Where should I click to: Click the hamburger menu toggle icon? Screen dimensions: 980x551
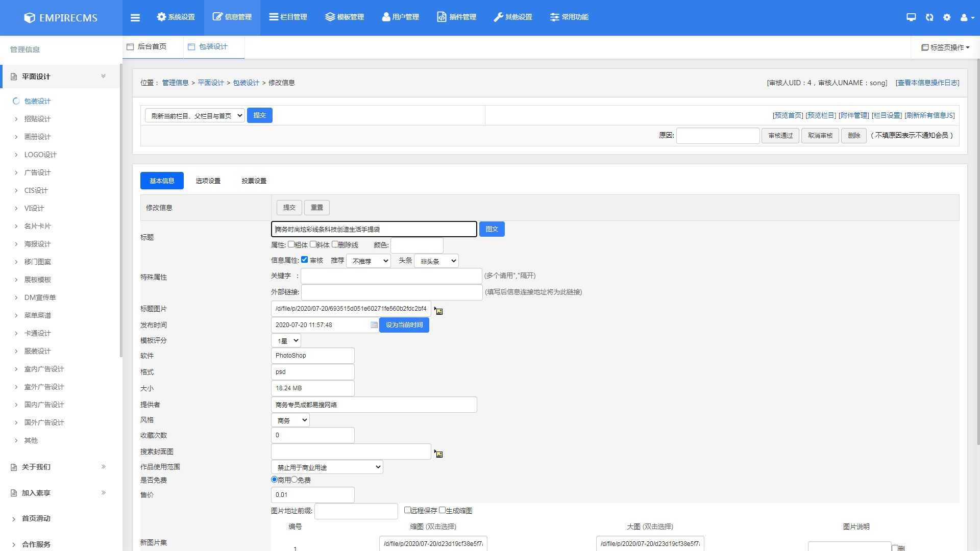135,17
